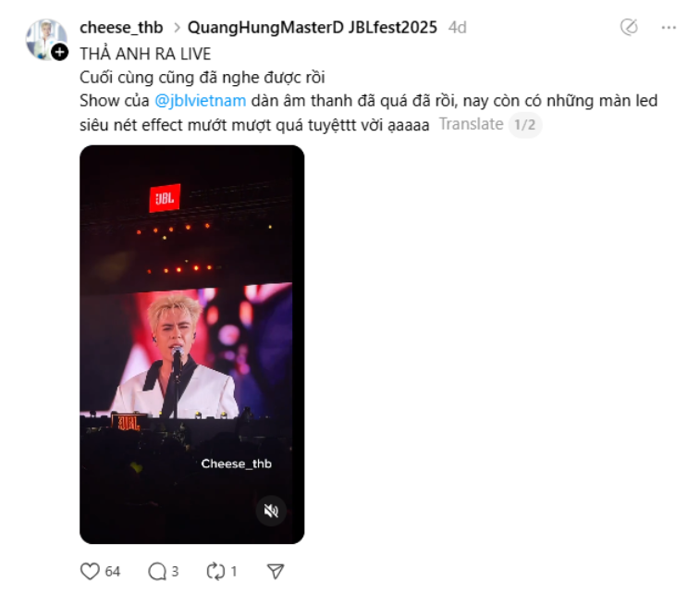Open the three-dot more options menu
The width and height of the screenshot is (700, 594).
(669, 28)
